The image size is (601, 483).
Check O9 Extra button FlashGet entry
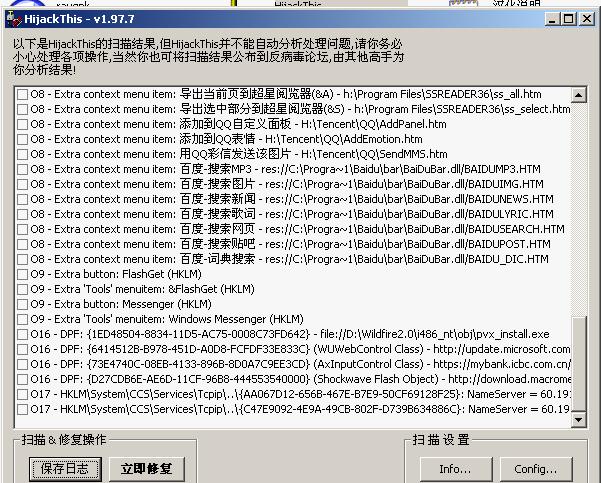22,274
